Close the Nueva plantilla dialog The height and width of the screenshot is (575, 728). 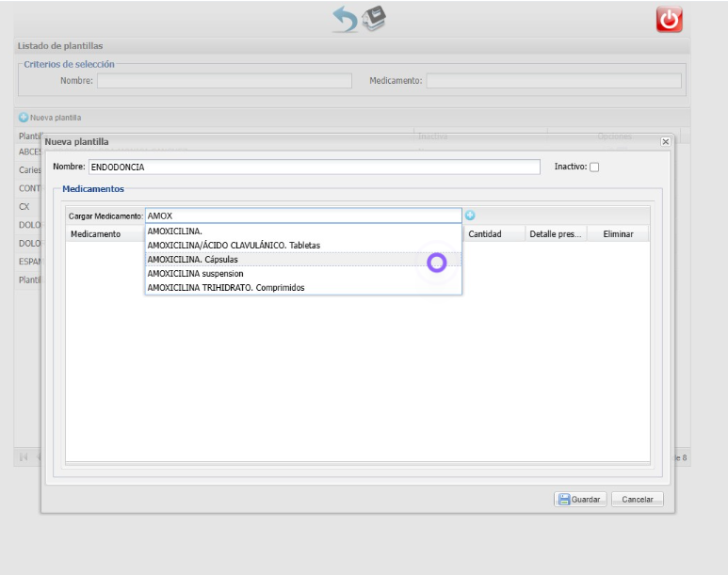click(665, 141)
